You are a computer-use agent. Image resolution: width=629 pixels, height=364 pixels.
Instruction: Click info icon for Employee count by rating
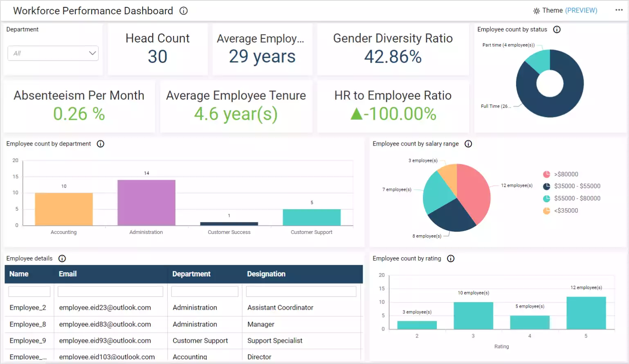click(x=451, y=258)
